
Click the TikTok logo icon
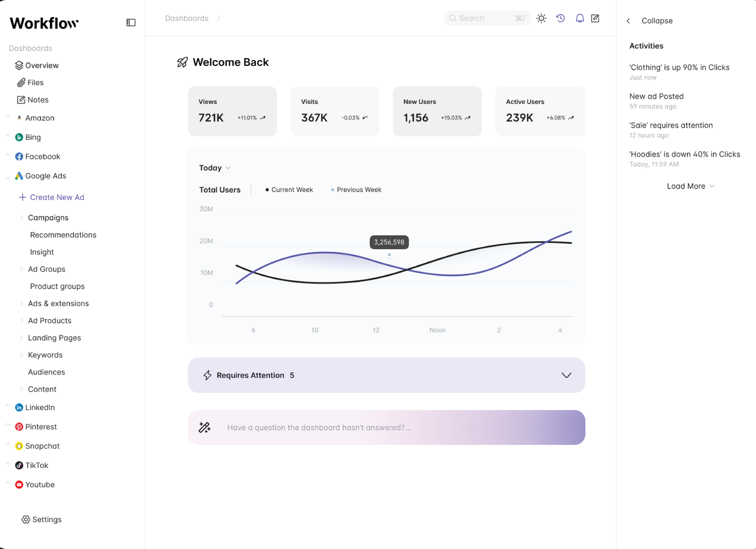(19, 465)
